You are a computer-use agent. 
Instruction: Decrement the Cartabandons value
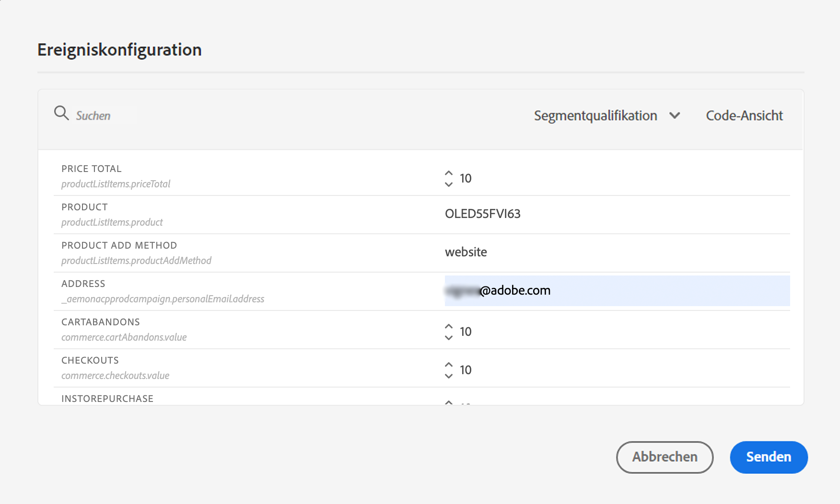(x=449, y=338)
